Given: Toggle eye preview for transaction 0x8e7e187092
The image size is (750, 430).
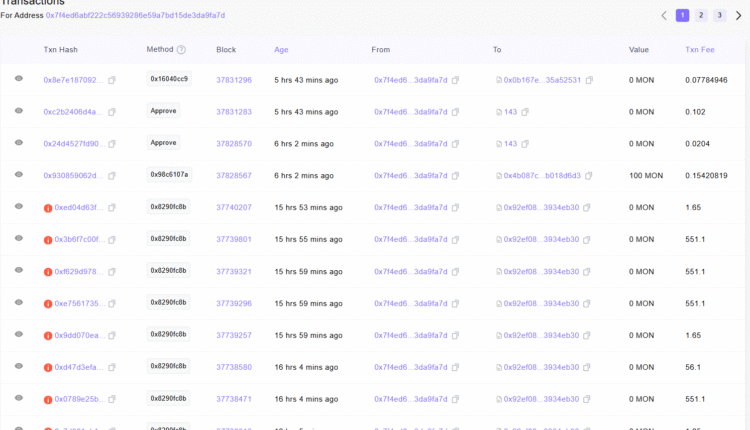Looking at the screenshot, I should point(18,80).
